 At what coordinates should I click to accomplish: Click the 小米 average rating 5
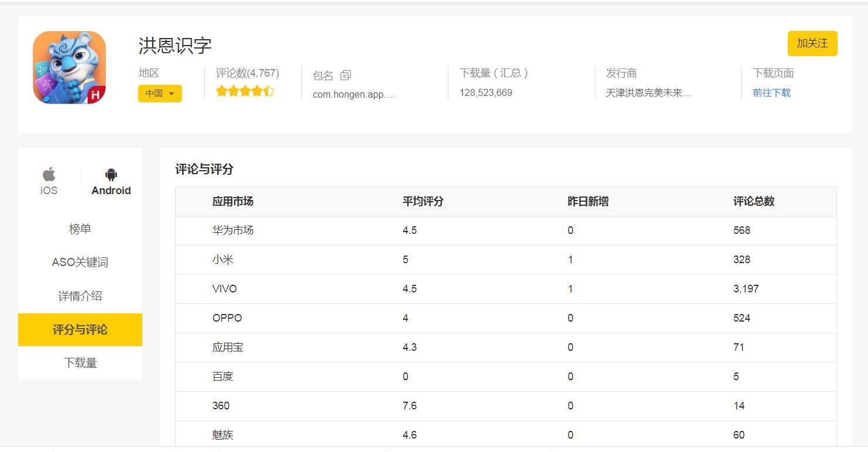[x=406, y=260]
